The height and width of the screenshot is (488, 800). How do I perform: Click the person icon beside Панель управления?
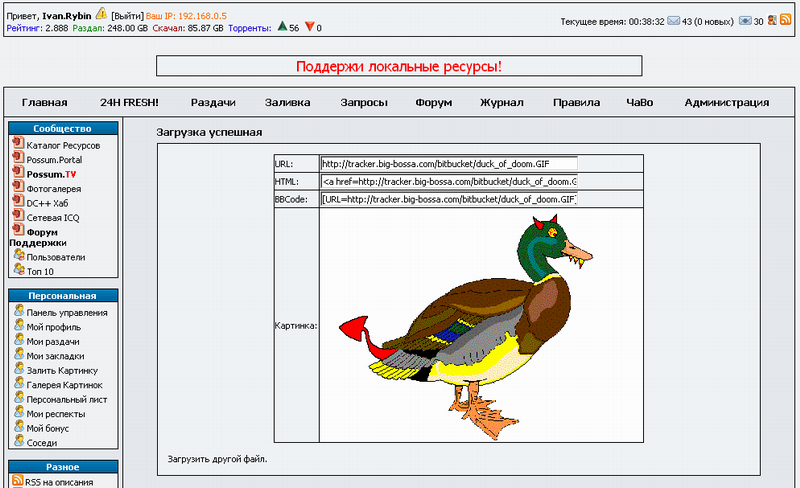point(19,310)
